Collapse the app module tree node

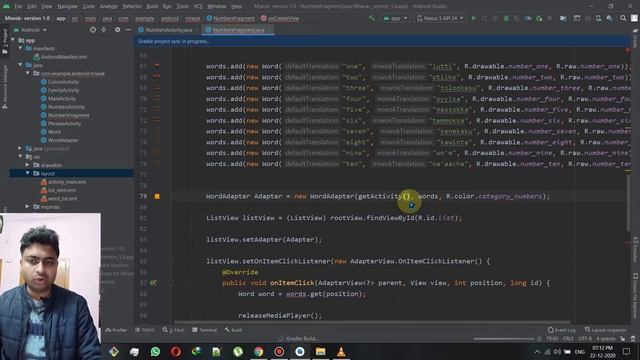pos(13,40)
